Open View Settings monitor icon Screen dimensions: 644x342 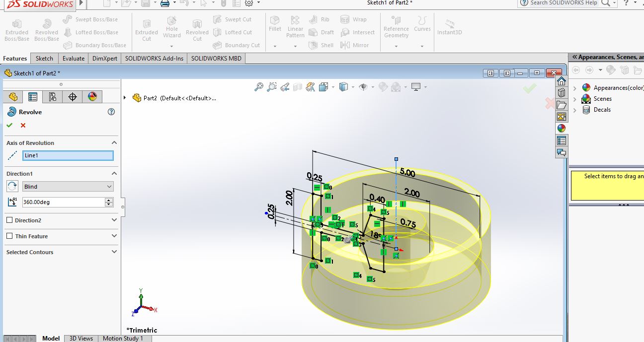416,87
